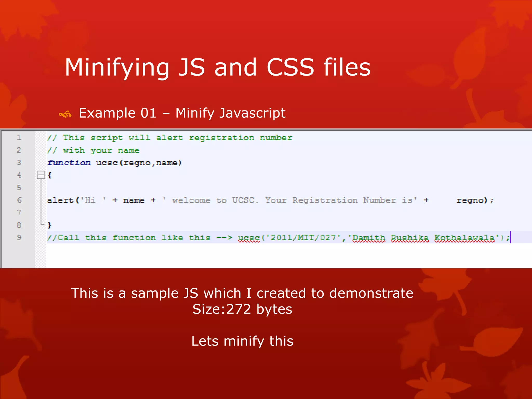Click the alert call on line 6
Screen dimensions: 532x399
pyautogui.click(x=60, y=200)
